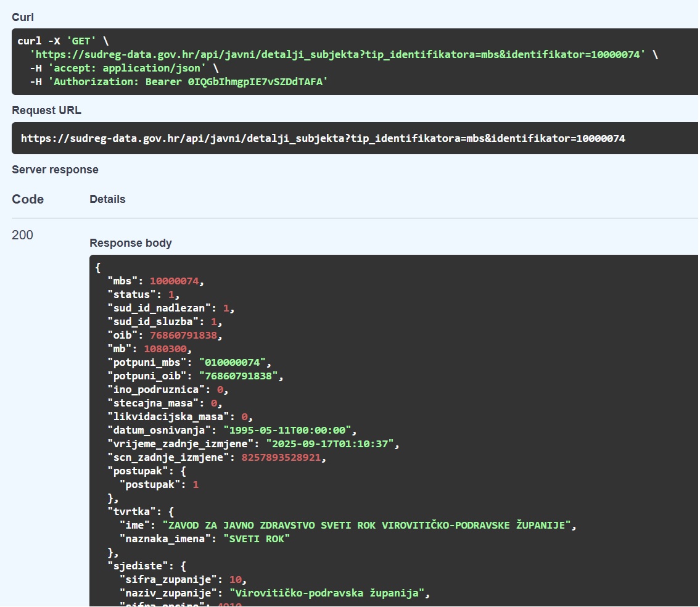Click the Curl section heading
Viewport: 700px width, 607px height.
click(x=23, y=17)
